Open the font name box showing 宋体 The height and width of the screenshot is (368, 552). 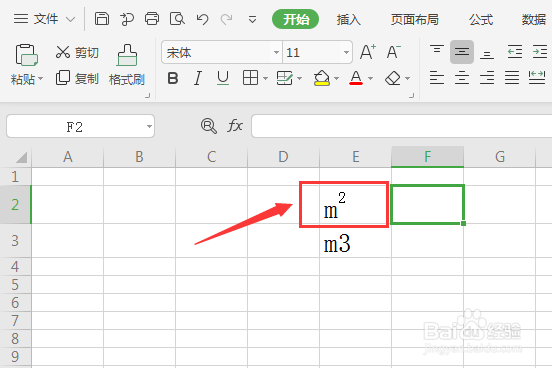(221, 52)
